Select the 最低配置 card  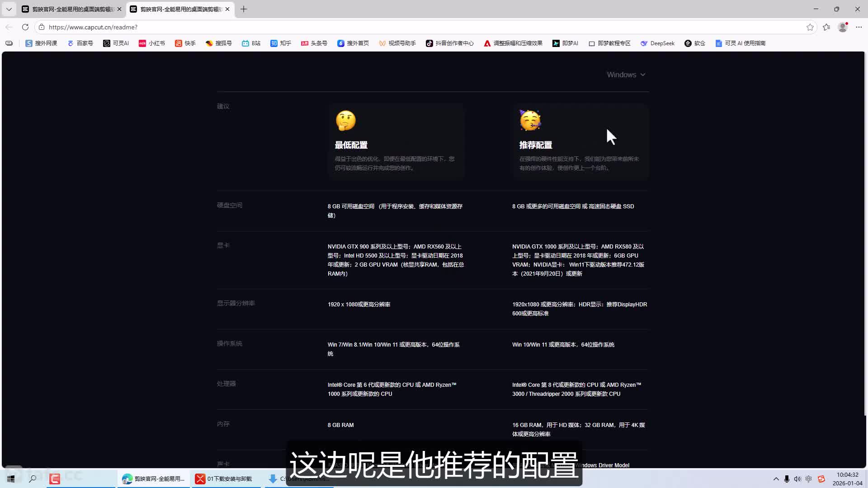pos(396,142)
